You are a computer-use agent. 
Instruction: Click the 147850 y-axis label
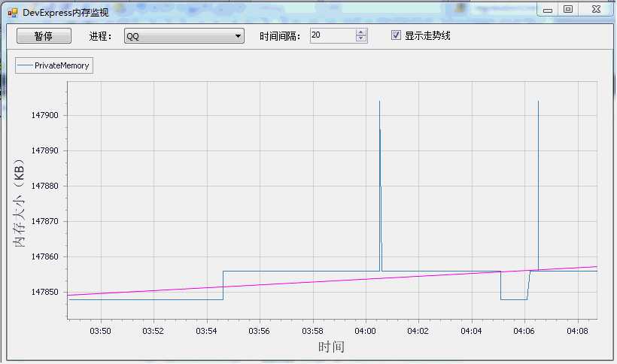coord(45,292)
